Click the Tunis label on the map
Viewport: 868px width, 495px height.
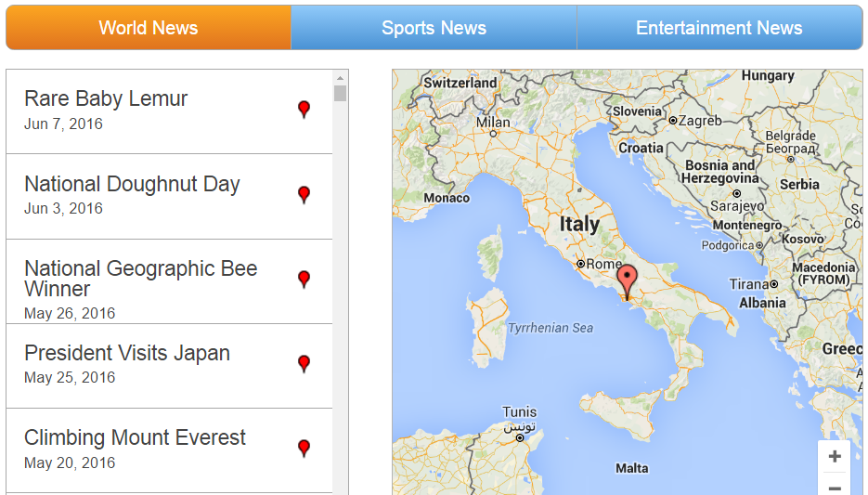pyautogui.click(x=519, y=412)
